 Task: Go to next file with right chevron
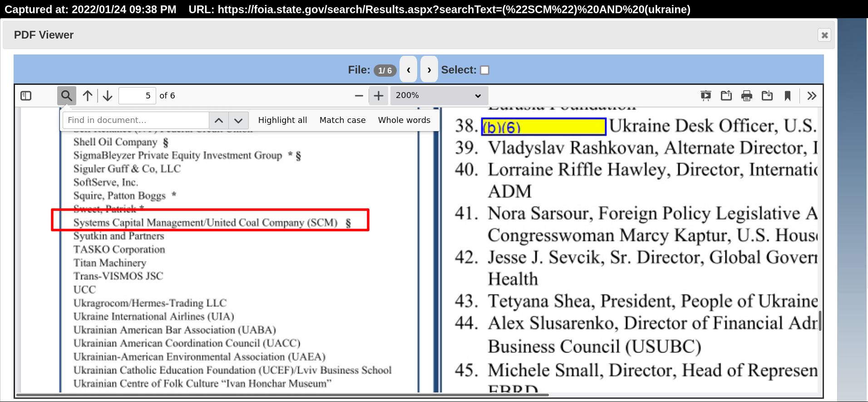pyautogui.click(x=429, y=69)
